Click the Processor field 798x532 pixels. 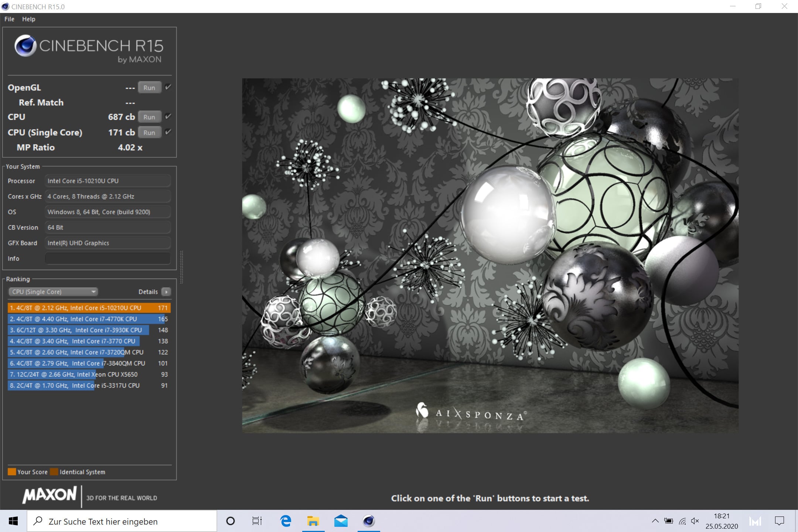[108, 181]
